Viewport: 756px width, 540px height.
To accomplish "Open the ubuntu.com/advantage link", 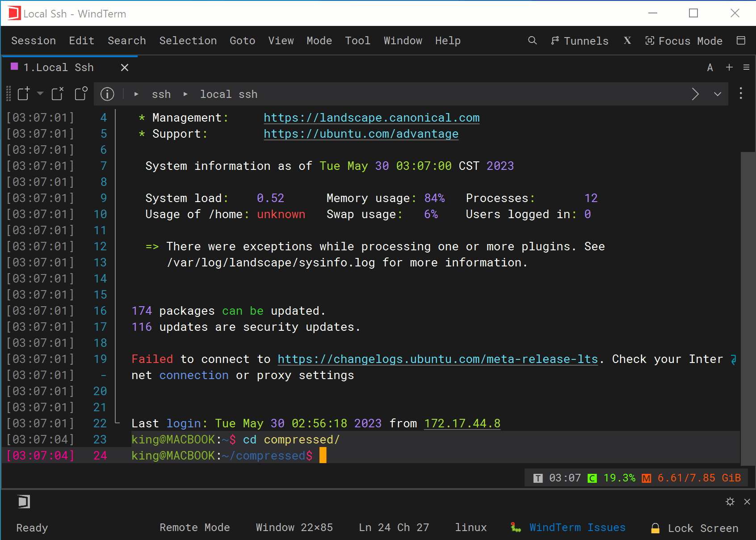I will pos(361,134).
